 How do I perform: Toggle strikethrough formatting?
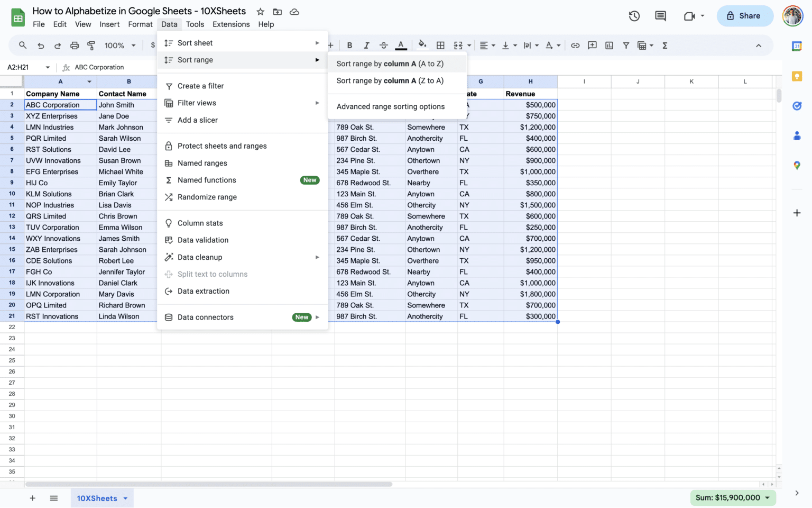[x=383, y=46]
